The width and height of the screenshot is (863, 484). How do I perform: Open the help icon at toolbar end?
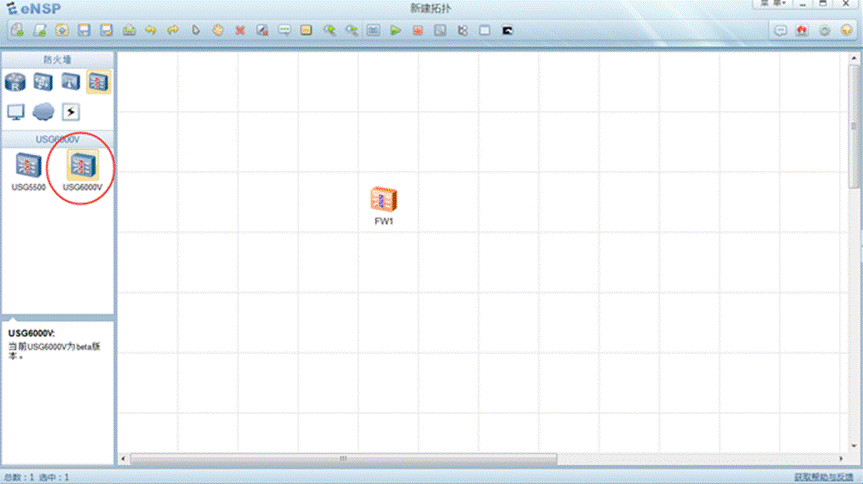(x=846, y=30)
